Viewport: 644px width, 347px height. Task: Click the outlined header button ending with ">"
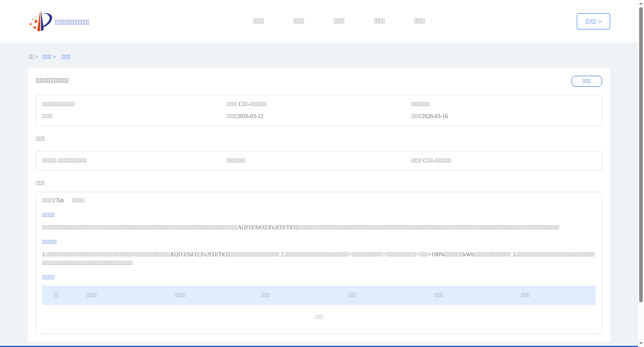point(593,21)
